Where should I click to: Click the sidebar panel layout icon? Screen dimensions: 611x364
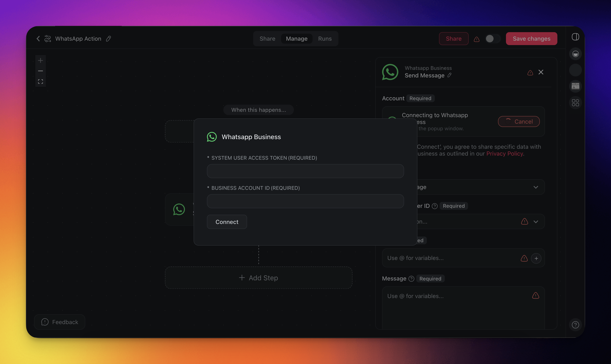(x=575, y=37)
